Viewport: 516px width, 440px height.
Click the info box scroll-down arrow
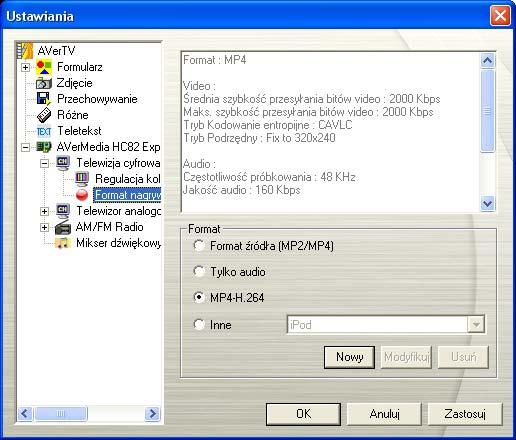tap(487, 203)
